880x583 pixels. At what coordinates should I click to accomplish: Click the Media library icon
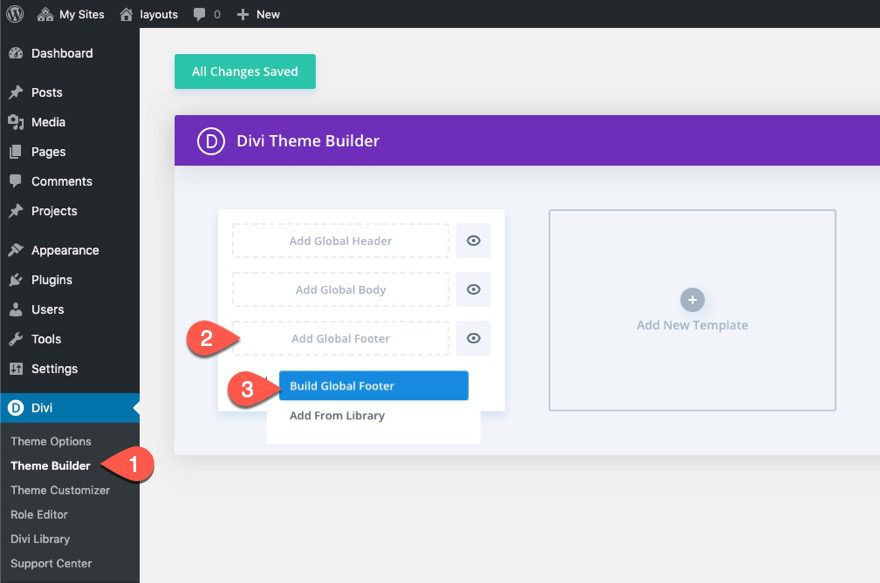point(14,121)
